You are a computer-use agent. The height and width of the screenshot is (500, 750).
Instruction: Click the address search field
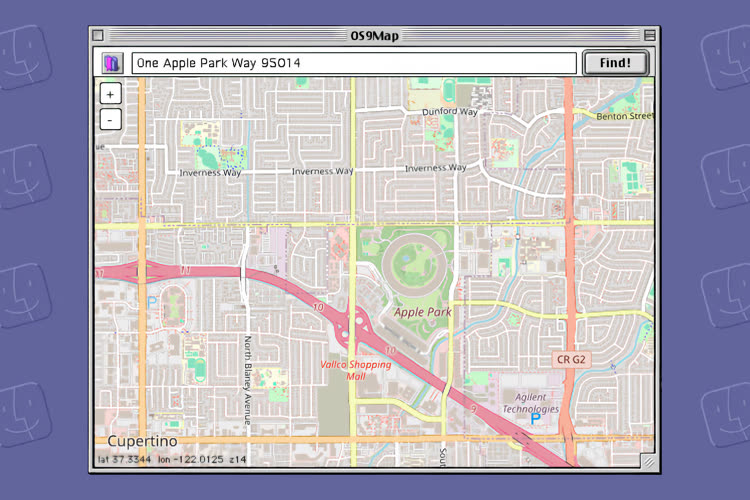354,63
